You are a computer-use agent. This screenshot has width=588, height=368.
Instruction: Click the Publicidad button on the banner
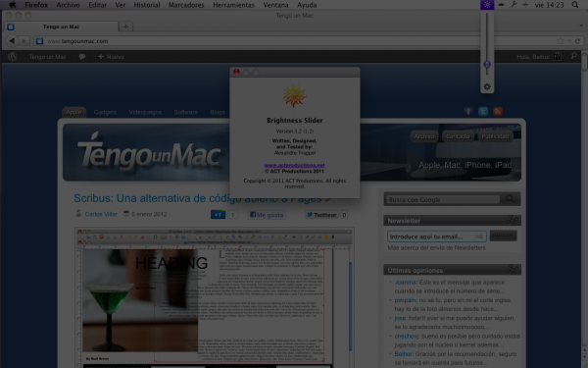(x=495, y=136)
